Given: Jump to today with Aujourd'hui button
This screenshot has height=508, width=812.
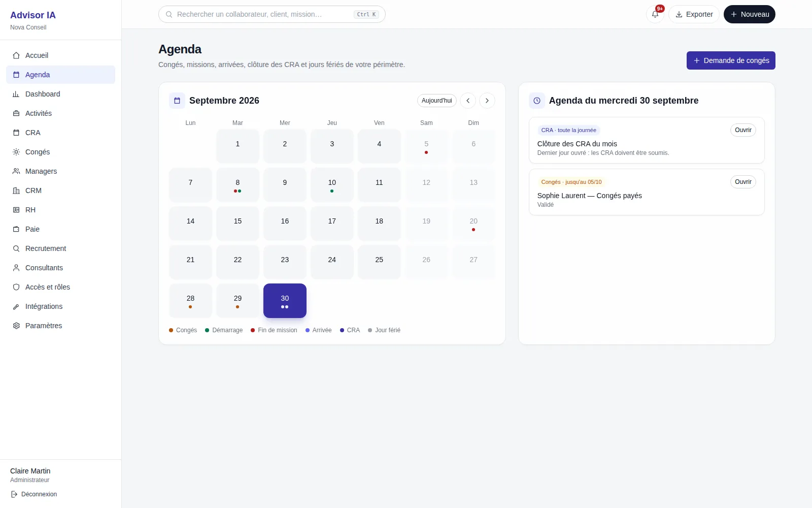Looking at the screenshot, I should (x=437, y=101).
